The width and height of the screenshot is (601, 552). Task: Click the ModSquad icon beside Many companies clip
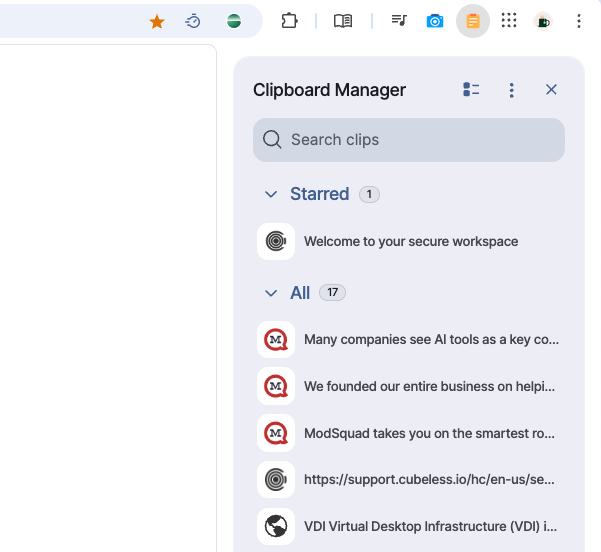[x=276, y=340]
